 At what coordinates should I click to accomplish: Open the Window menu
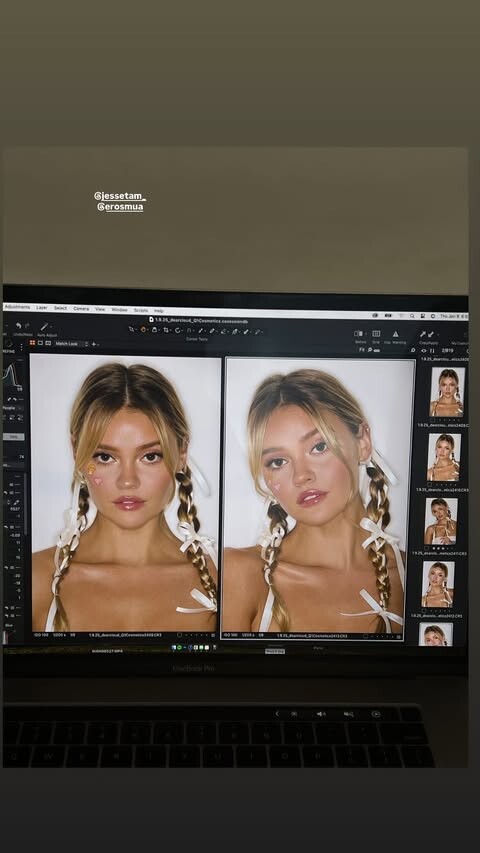[x=120, y=310]
